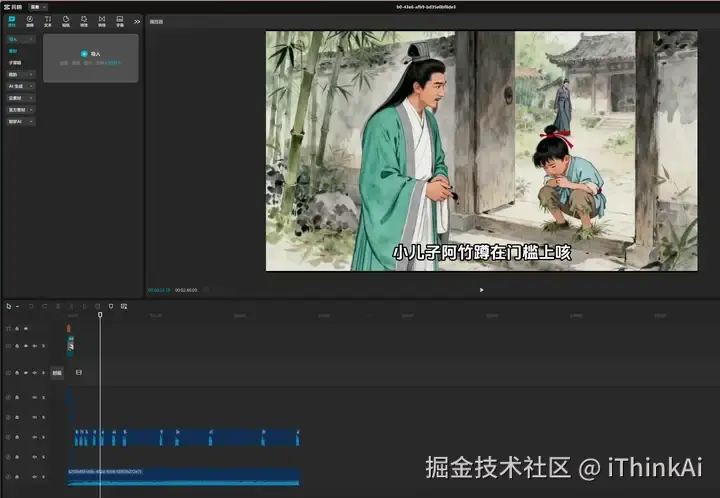Lock the audio track with short voice clips
The image size is (720, 498).
[17, 437]
